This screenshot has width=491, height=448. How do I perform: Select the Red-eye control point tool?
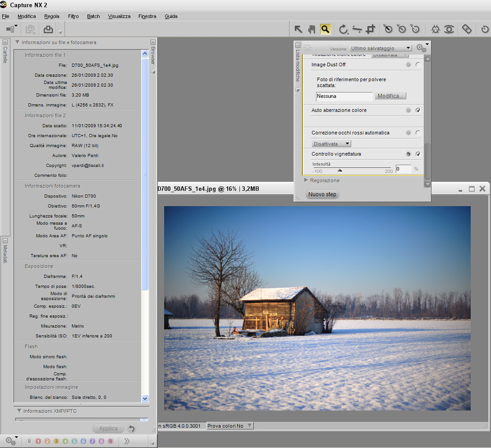pyautogui.click(x=449, y=29)
